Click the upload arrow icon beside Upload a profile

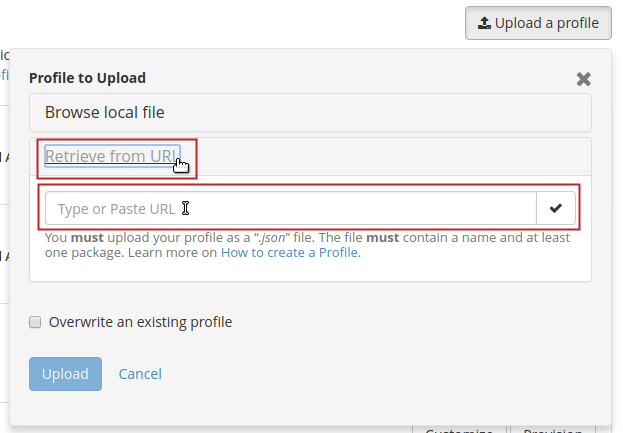pos(485,23)
